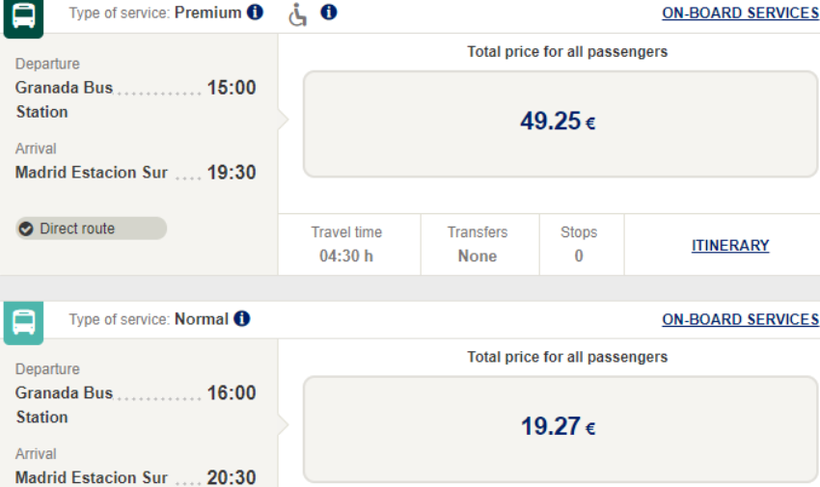
Task: Open info icon beside the wheelchair symbol
Action: (x=329, y=13)
